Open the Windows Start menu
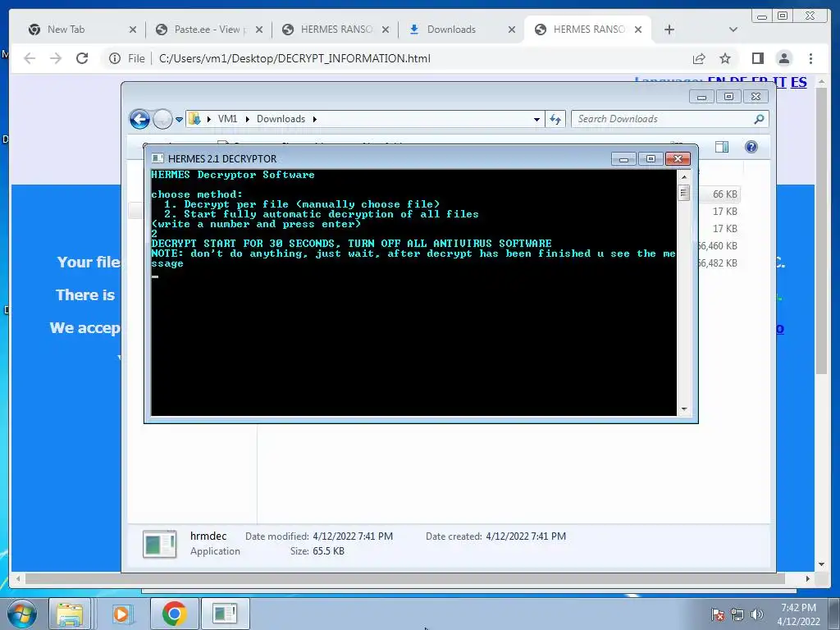This screenshot has width=840, height=630. tap(22, 614)
